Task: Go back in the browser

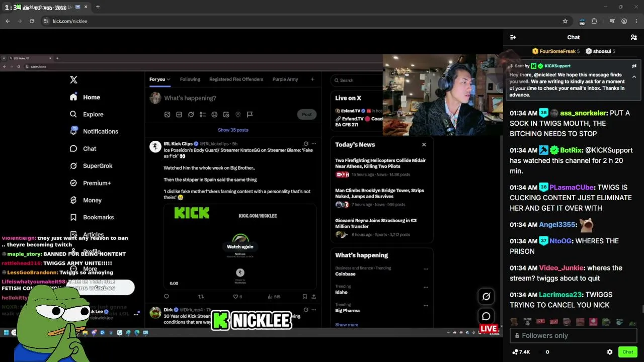Action: (8, 21)
